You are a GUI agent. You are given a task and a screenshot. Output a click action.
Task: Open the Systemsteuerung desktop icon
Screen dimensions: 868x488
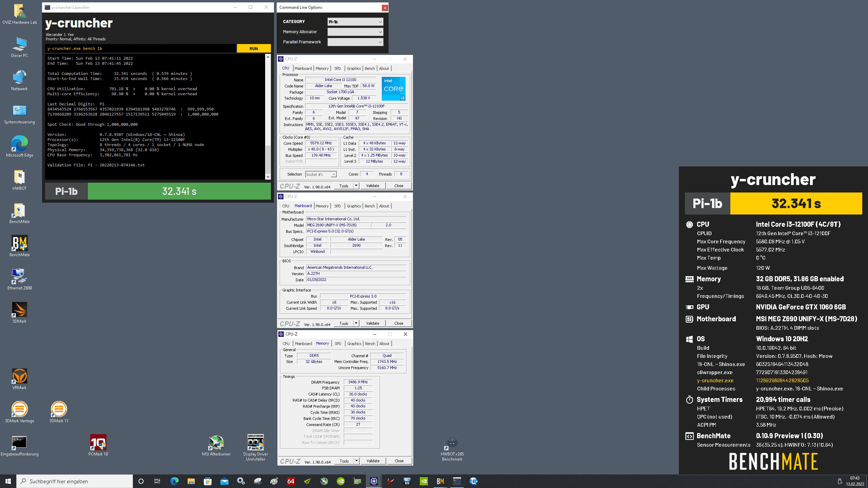(19, 114)
